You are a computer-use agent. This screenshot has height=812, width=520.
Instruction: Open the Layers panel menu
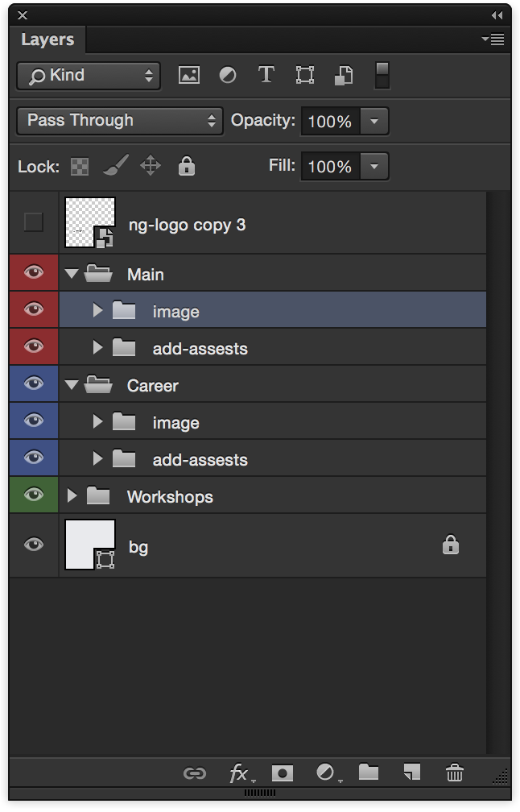pyautogui.click(x=493, y=39)
